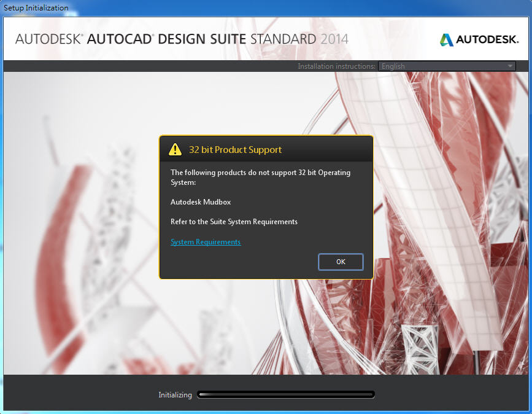Image resolution: width=532 pixels, height=414 pixels.
Task: Open the Installation instructions language dropdown
Action: tap(447, 66)
